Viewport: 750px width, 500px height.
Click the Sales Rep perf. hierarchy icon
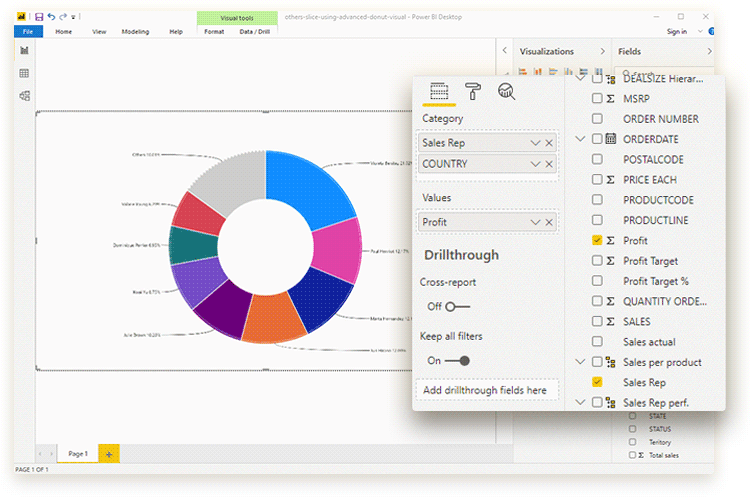[611, 402]
